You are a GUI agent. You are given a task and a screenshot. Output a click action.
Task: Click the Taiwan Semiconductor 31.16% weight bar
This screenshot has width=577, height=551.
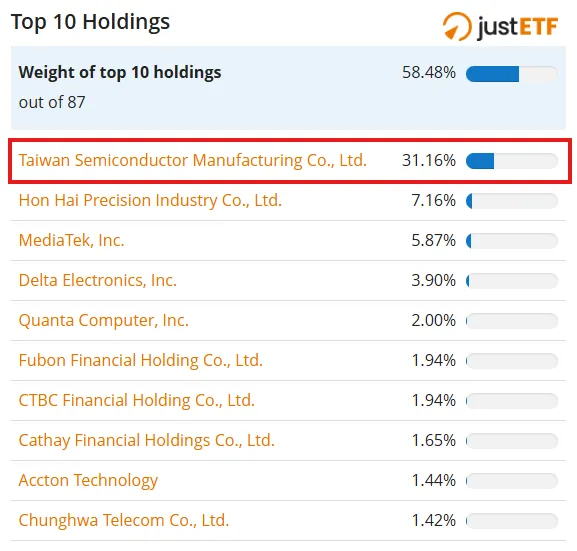511,161
